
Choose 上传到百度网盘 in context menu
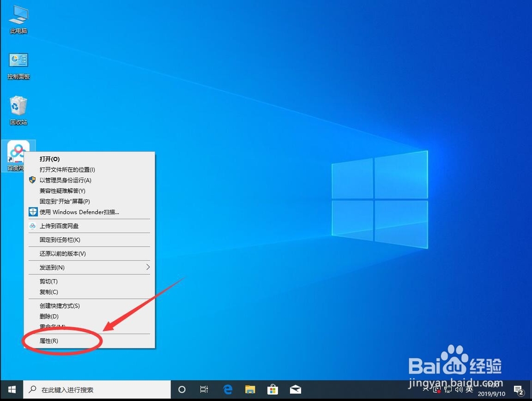pos(64,226)
